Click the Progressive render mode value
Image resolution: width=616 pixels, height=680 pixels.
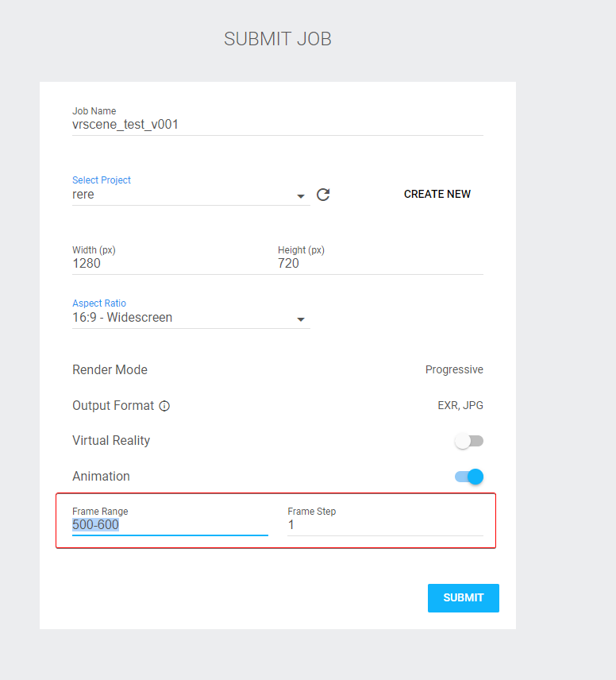tap(454, 369)
